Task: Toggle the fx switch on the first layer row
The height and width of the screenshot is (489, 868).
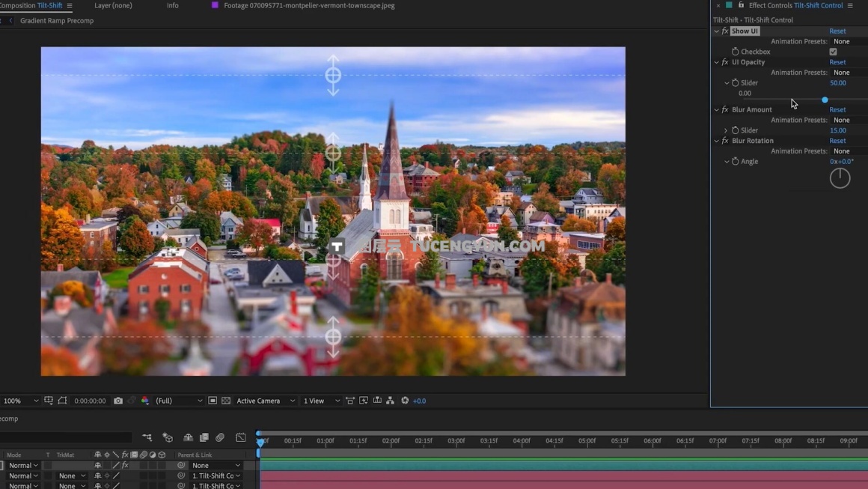Action: pyautogui.click(x=125, y=465)
